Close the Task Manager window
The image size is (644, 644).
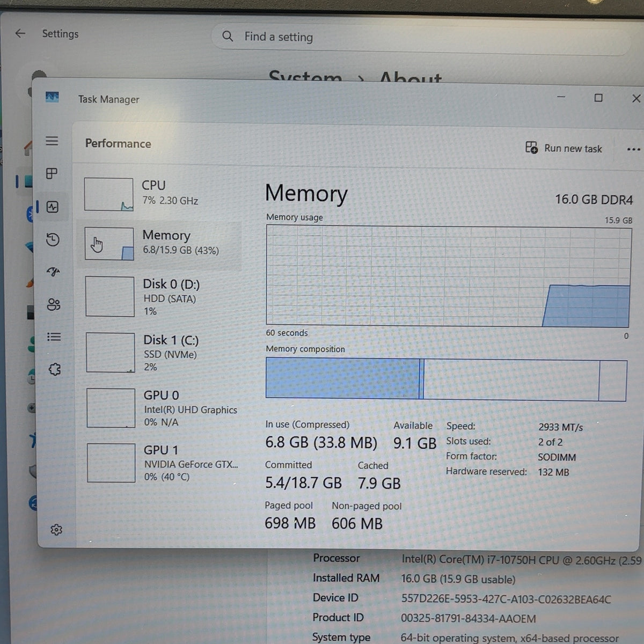click(636, 98)
